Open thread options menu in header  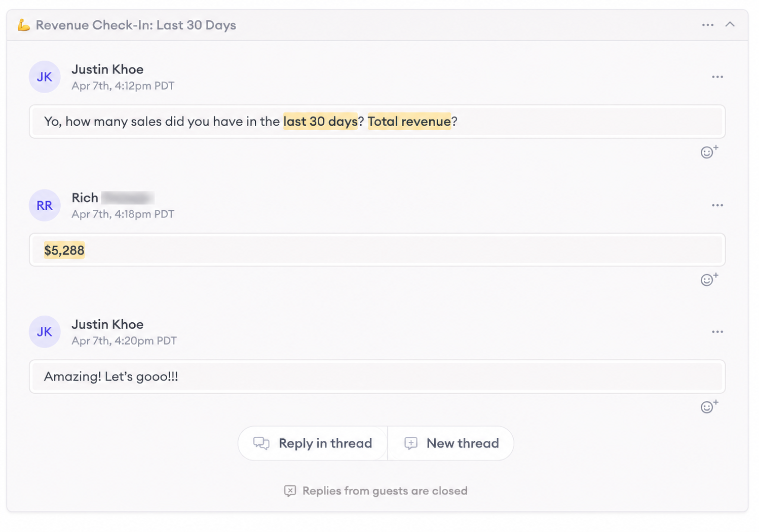(707, 25)
